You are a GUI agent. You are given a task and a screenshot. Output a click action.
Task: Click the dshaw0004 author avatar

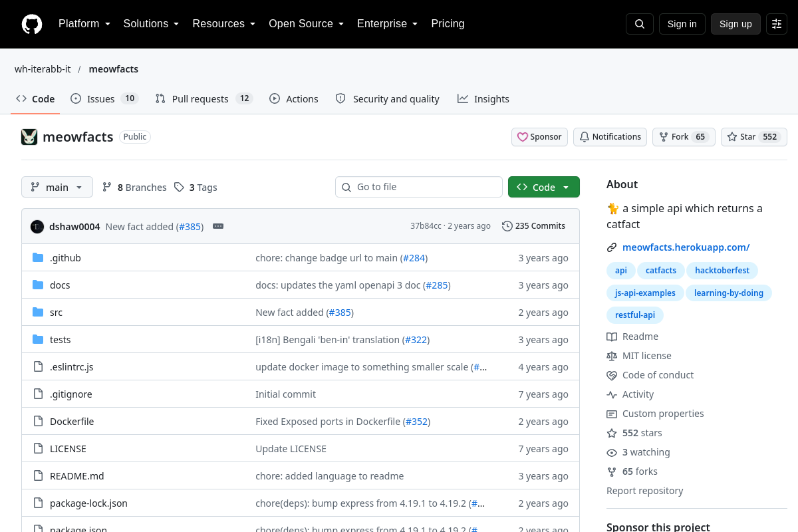click(x=37, y=227)
